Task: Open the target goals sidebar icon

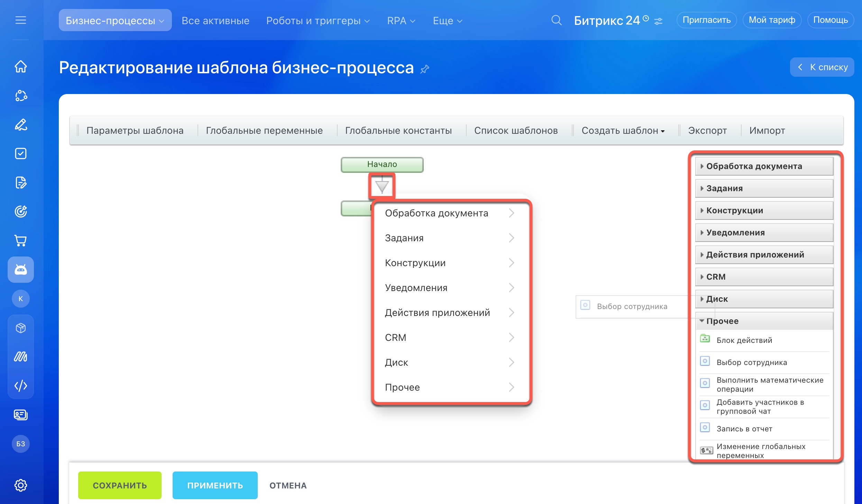Action: point(21,212)
